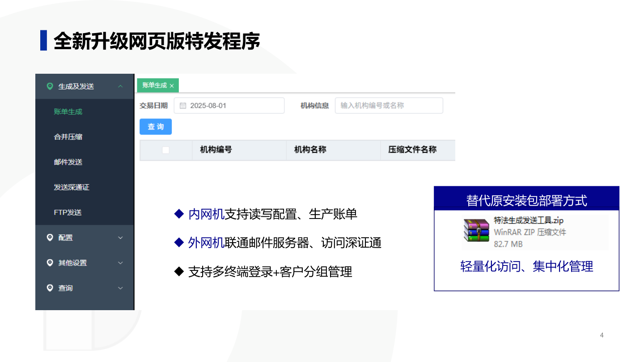
Task: Click the calendar icon in 交易日期 field
Action: coord(183,106)
